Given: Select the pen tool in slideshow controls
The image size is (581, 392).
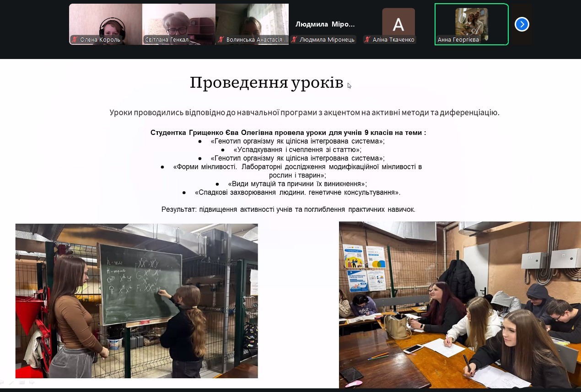Looking at the screenshot, I should coord(12,382).
